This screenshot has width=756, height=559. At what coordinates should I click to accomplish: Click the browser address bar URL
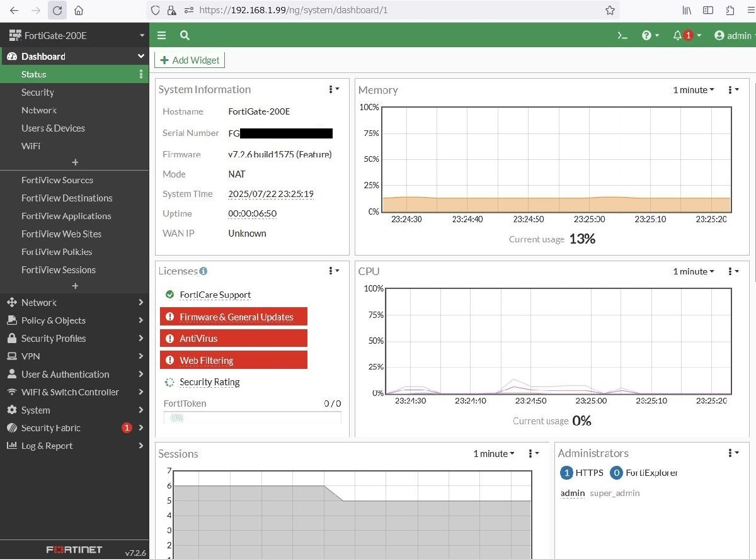pyautogui.click(x=294, y=10)
